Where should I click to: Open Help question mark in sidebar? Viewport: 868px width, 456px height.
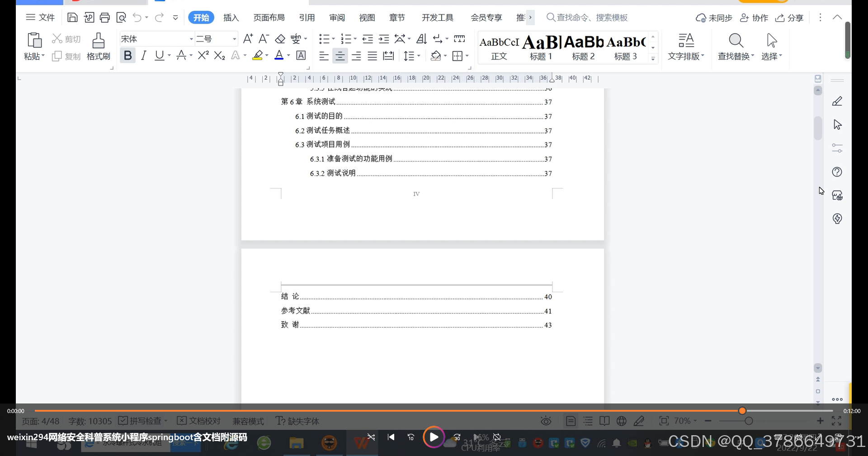pos(837,172)
